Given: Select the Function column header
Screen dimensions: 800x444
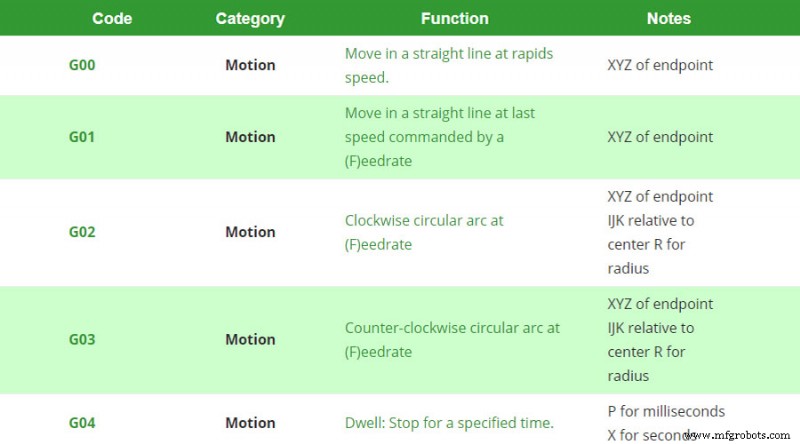Looking at the screenshot, I should coord(455,18).
